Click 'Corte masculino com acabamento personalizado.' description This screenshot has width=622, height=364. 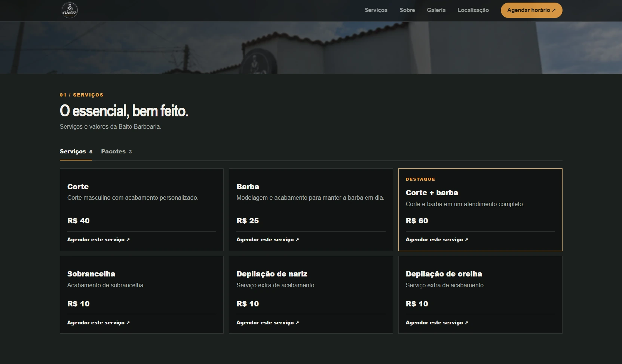tap(133, 198)
